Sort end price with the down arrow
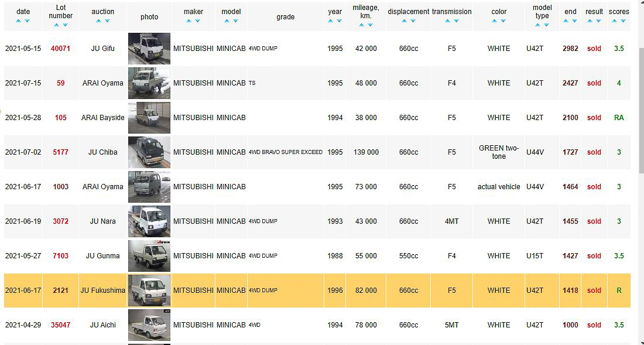Viewport: 644px width, 345px height. (x=575, y=21)
